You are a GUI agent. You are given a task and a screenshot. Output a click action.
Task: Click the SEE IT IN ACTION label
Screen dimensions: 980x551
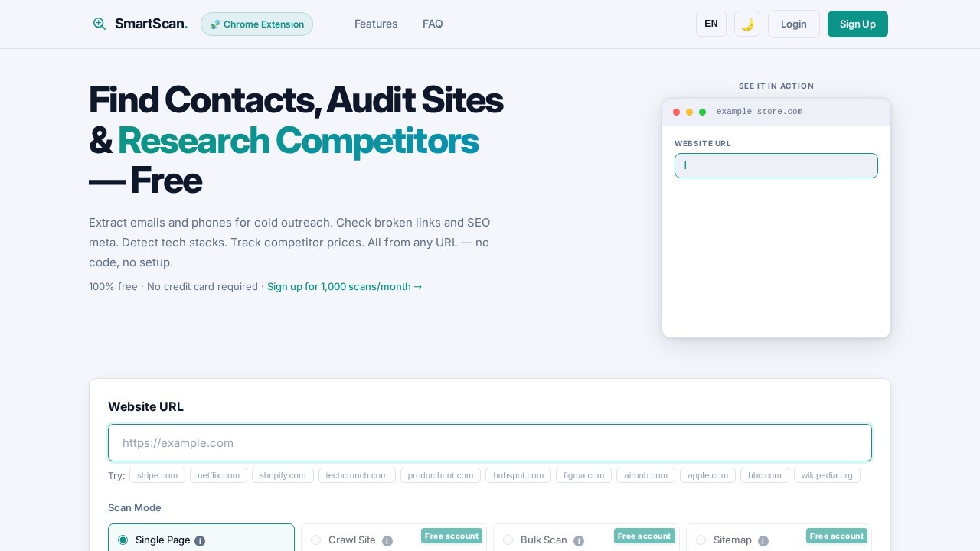click(776, 86)
